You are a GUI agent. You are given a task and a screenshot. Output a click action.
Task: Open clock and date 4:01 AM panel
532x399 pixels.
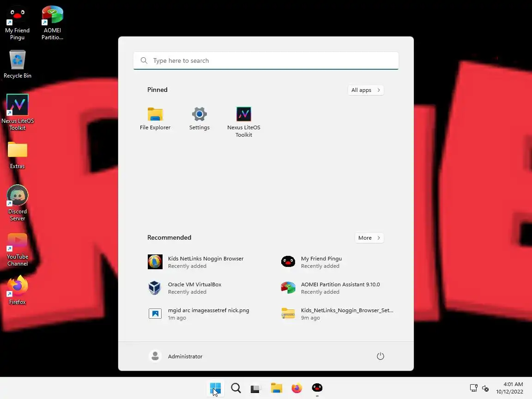click(x=510, y=388)
